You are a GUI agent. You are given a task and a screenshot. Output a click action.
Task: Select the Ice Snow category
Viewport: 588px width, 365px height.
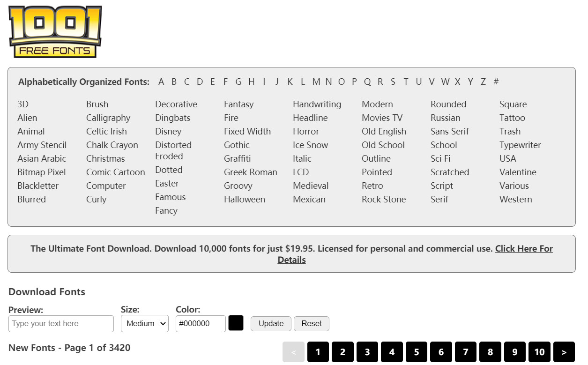coord(310,145)
